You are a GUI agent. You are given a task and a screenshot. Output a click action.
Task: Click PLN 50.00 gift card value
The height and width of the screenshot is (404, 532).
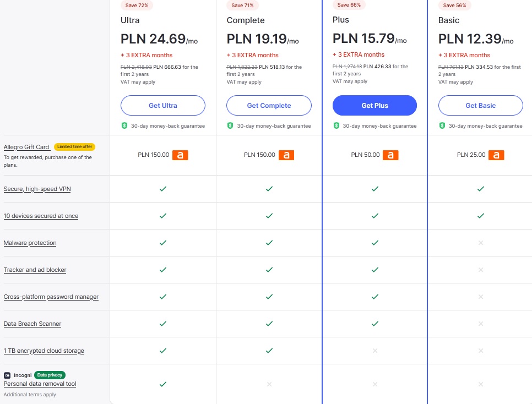click(365, 155)
